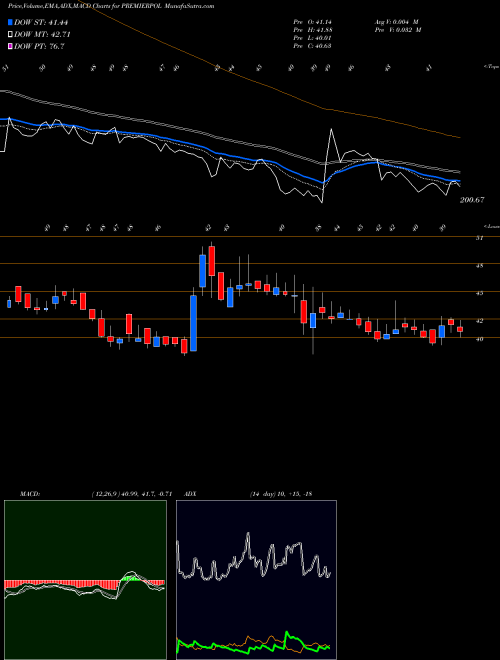
Task: Click the ADX panel heading
Action: pos(190,494)
